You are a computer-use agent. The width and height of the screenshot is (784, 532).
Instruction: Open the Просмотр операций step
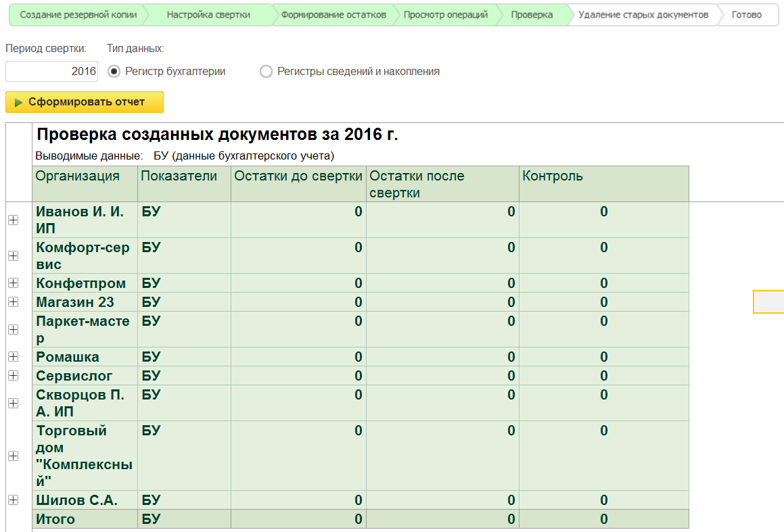coord(445,15)
